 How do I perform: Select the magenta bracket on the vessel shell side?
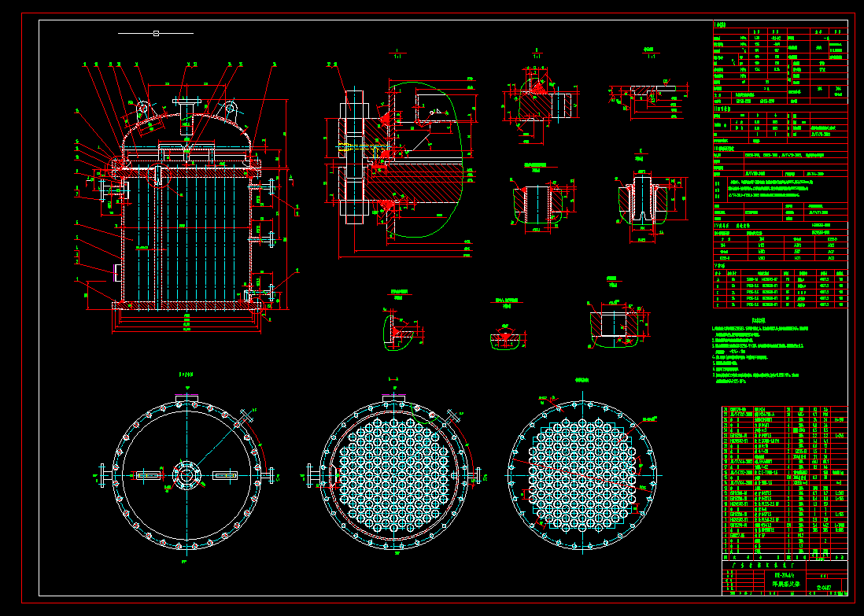[116, 273]
